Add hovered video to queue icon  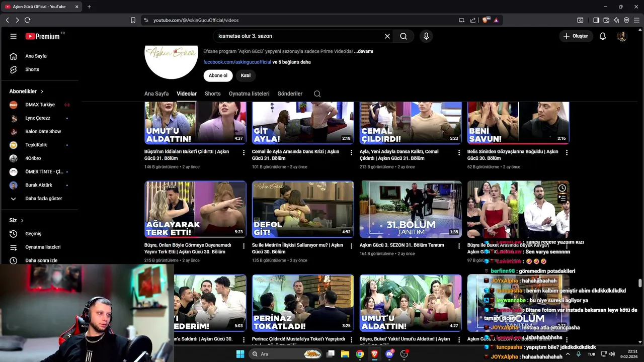click(x=562, y=199)
